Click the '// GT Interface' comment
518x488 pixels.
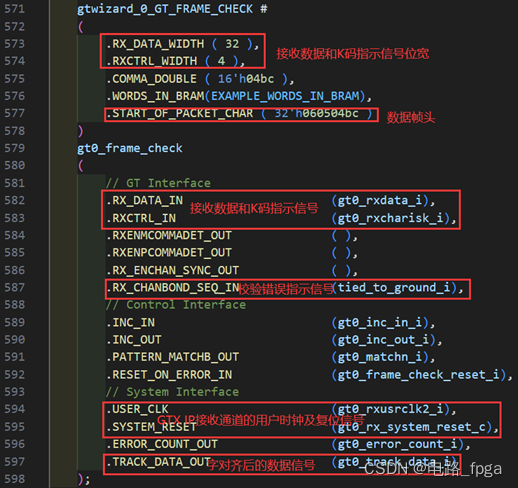click(158, 183)
